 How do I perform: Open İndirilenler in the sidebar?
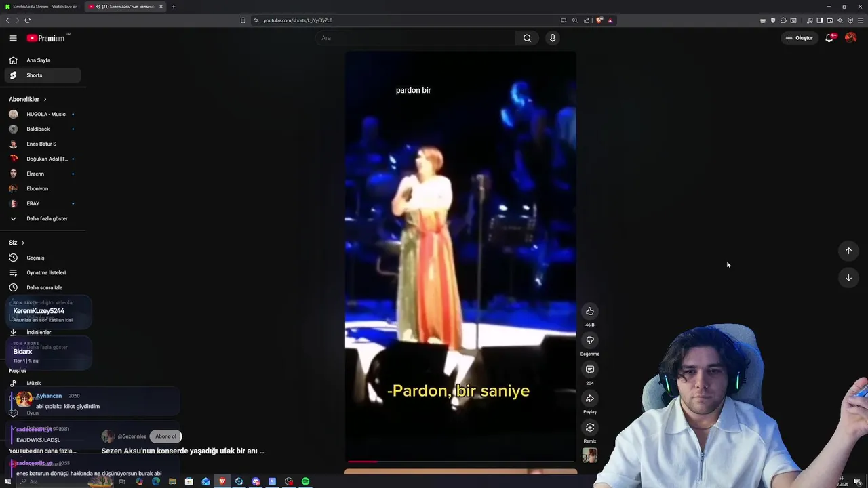click(x=43, y=332)
